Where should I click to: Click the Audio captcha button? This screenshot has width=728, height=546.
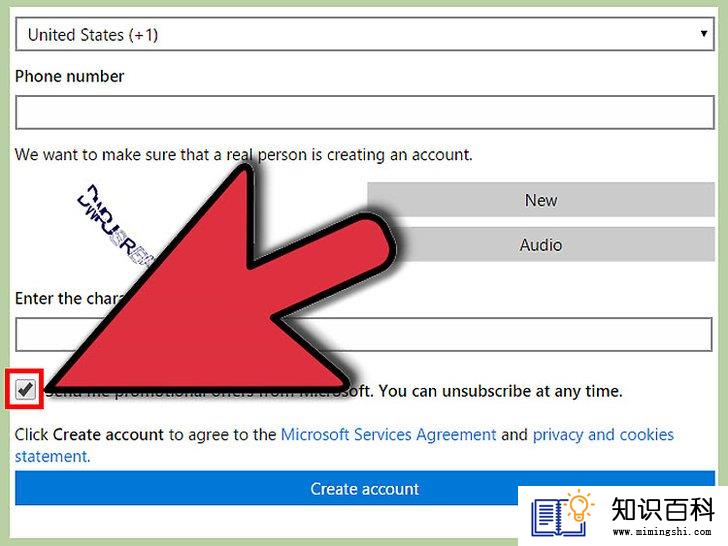(x=541, y=245)
